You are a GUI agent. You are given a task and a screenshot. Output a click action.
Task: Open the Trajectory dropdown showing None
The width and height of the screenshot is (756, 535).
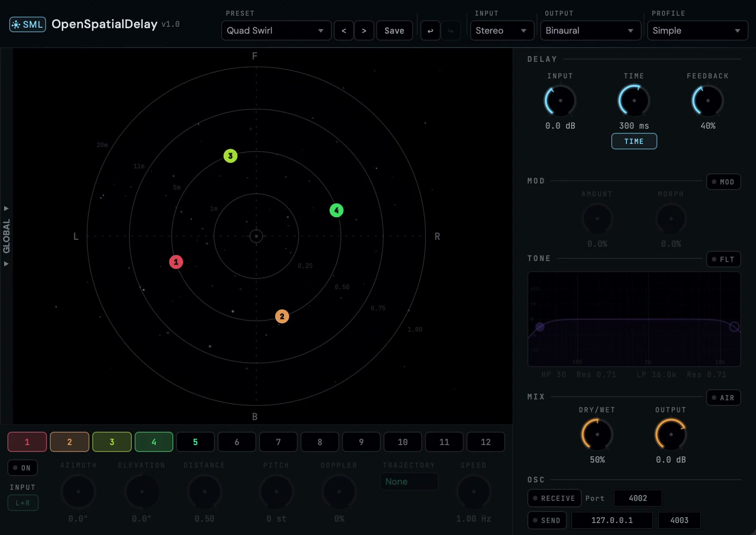pos(409,481)
